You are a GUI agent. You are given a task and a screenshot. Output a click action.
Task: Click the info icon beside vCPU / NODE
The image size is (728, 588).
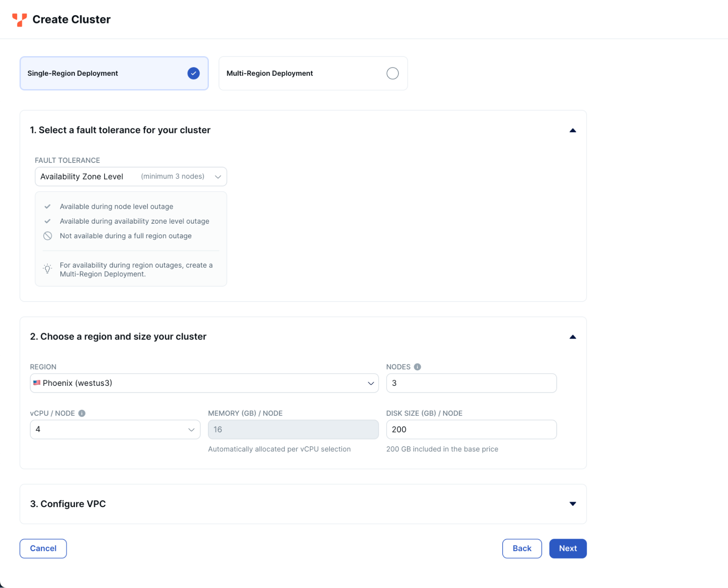tap(82, 413)
